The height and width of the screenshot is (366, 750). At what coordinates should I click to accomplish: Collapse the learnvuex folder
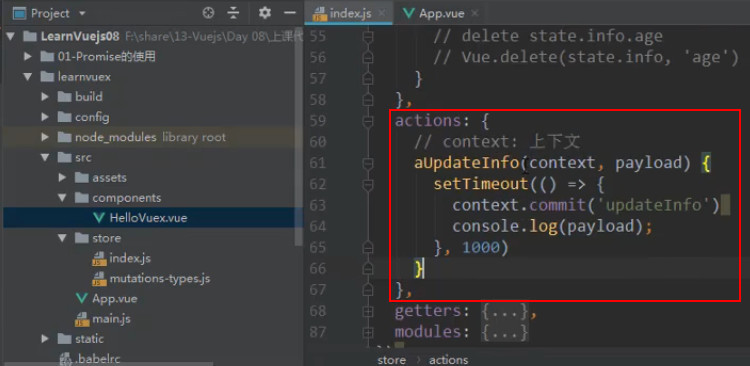coord(29,77)
